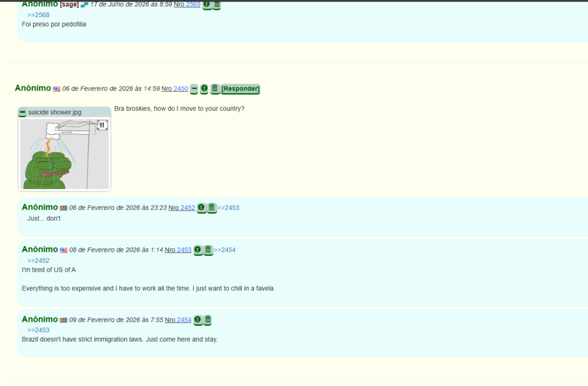Report thread 2450 using the exclamation icon
This screenshot has height=386, width=588.
pos(204,89)
